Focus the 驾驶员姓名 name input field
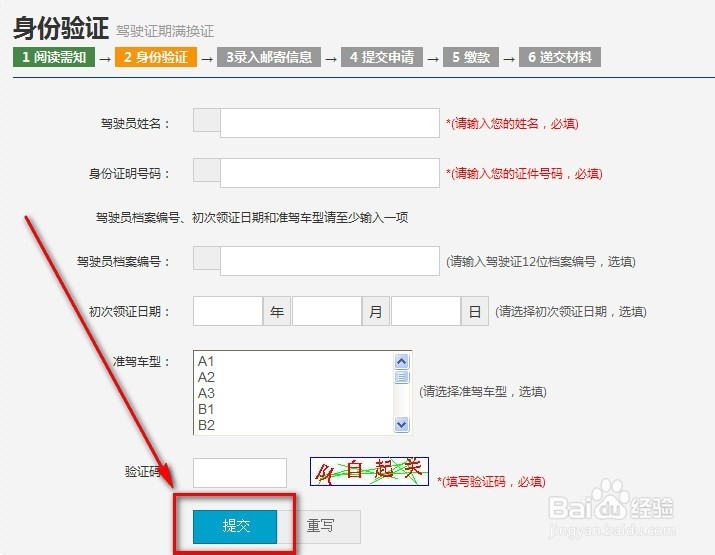 point(330,123)
